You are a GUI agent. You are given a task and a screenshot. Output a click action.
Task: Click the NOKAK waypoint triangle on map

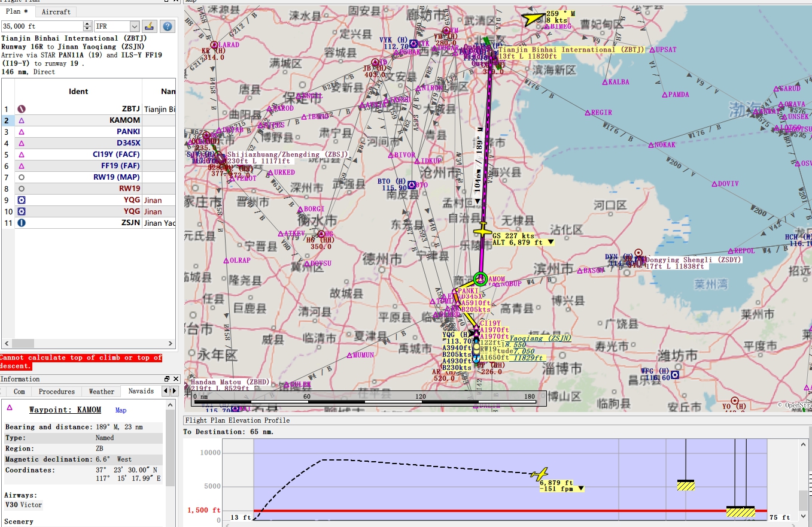pos(650,144)
